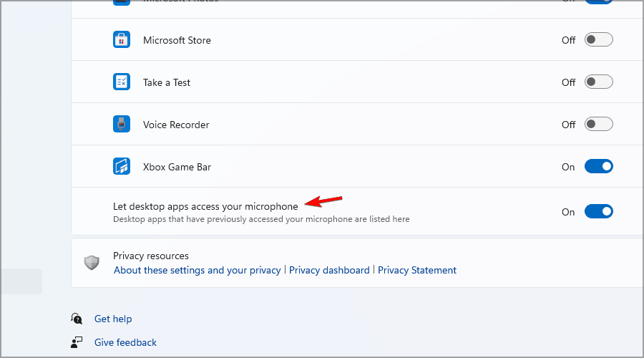This screenshot has width=644, height=358.
Task: Click the Voice Recorder app icon
Action: pos(122,124)
